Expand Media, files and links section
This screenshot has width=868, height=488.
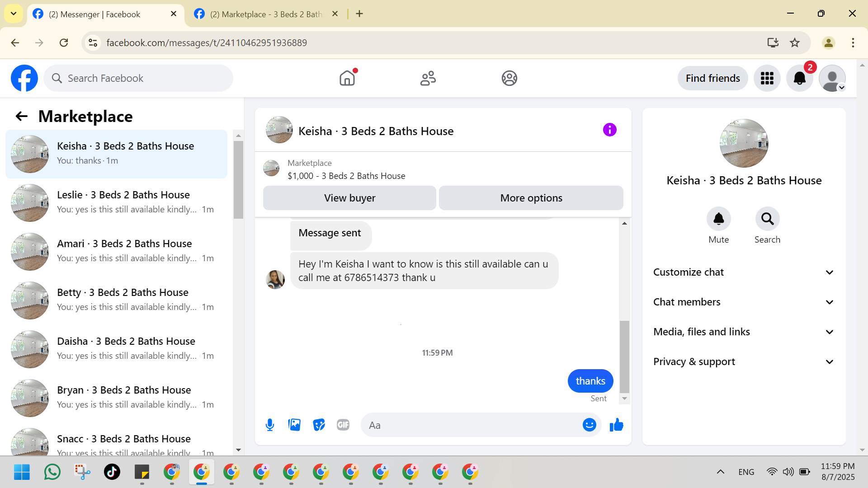click(x=744, y=332)
